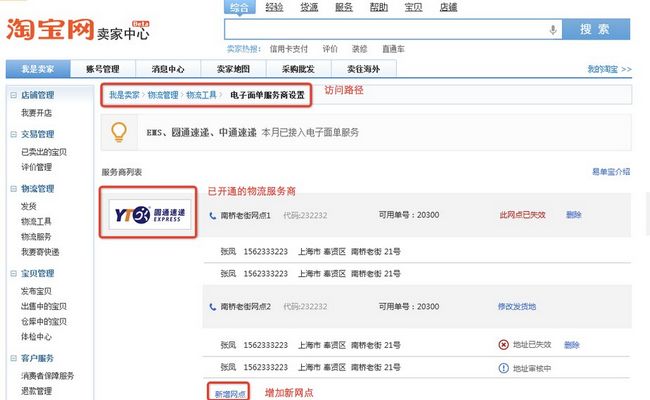The image size is (650, 400).
Task: Click the blue exclamation 地址审核中 icon
Action: (503, 368)
